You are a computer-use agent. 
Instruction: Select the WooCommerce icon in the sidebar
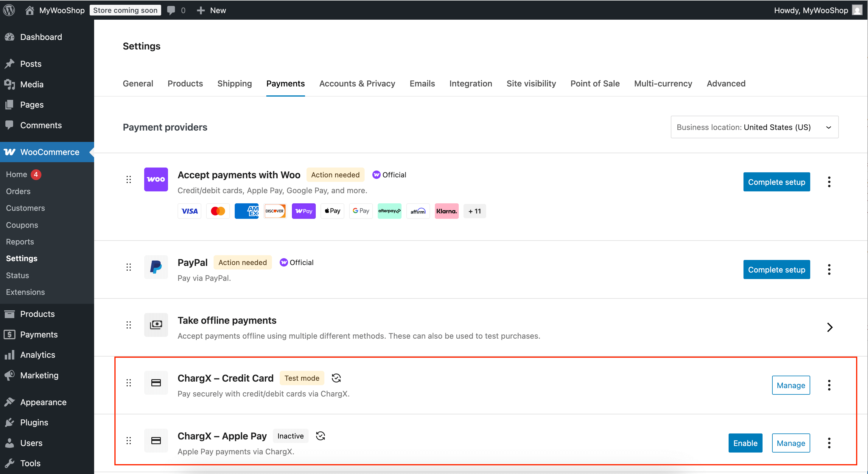(10, 152)
